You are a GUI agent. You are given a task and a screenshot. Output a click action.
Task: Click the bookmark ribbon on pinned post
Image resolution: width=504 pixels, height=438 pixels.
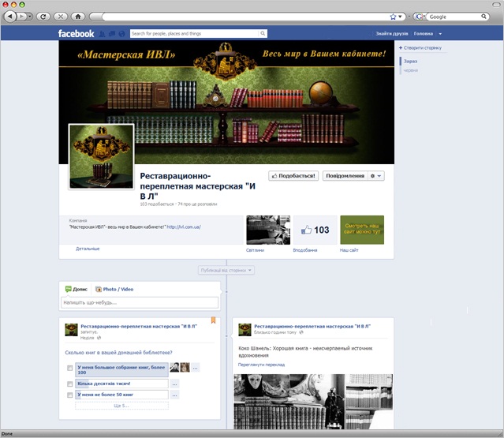coord(213,320)
